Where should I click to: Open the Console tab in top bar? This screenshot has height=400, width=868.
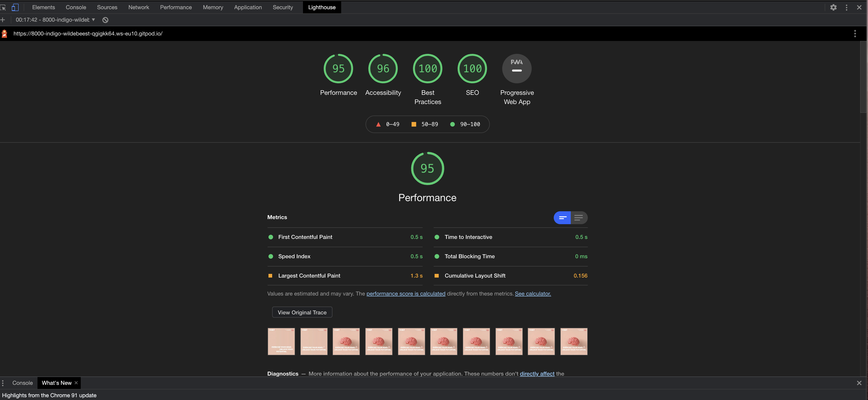tap(76, 7)
